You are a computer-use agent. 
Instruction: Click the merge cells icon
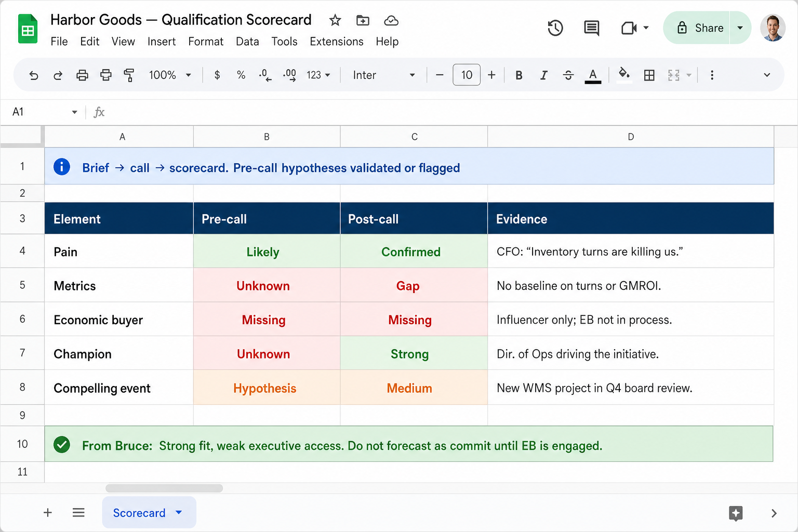[x=674, y=75]
